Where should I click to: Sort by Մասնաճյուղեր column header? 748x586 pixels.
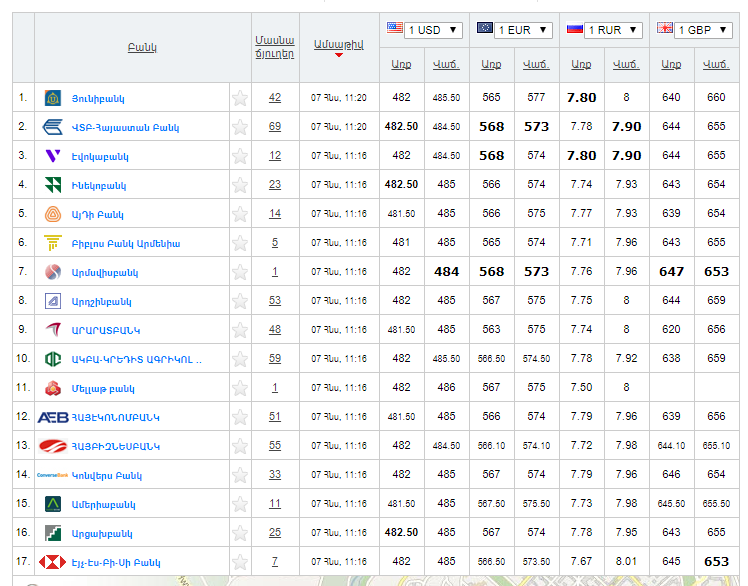[275, 47]
